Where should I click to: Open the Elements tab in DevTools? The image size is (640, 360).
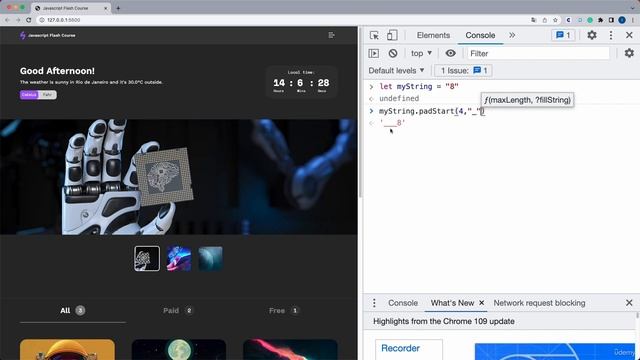coord(433,36)
